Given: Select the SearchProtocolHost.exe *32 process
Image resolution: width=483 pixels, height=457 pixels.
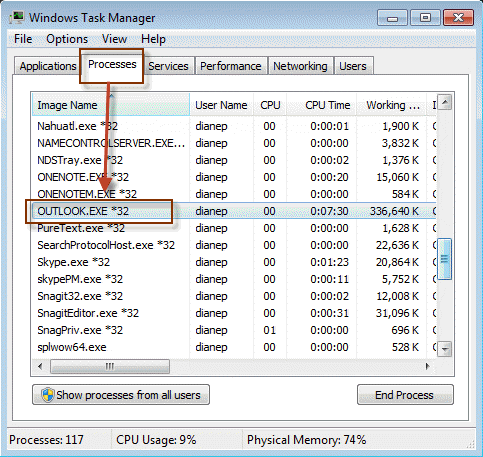Looking at the screenshot, I should (x=234, y=245).
